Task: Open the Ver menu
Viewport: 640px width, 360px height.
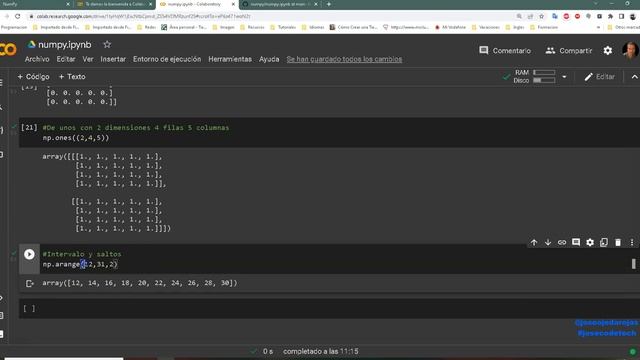Action: [88, 59]
